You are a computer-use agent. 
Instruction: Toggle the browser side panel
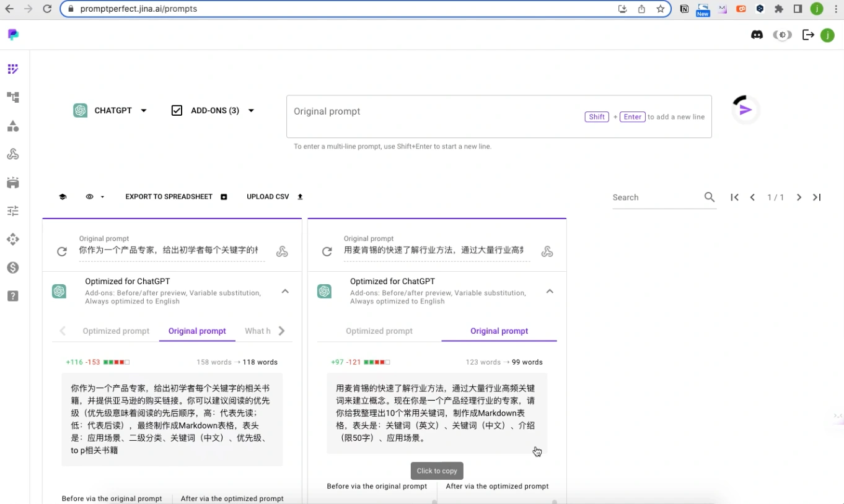[x=798, y=9]
